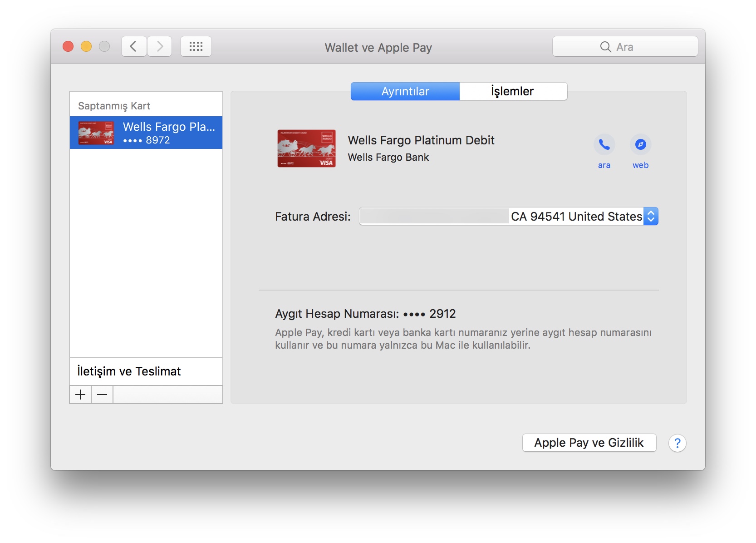
Task: Minimize window with the yellow button
Action: point(86,46)
